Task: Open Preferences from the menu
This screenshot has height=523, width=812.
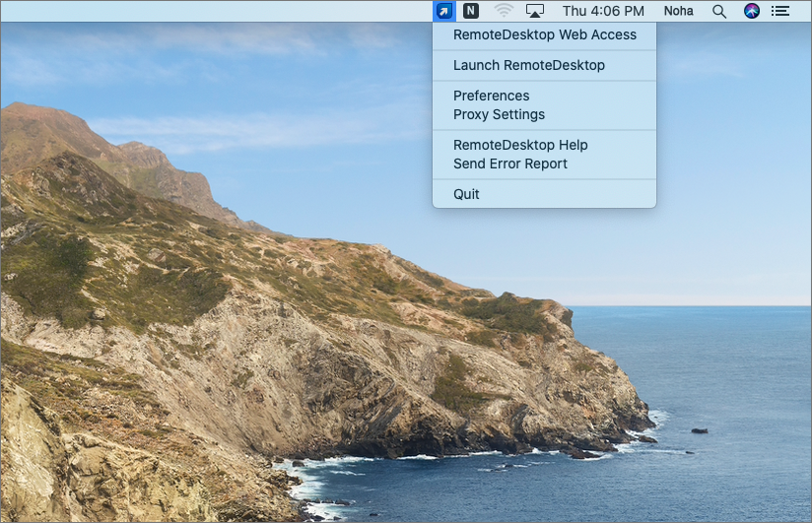Action: 491,96
